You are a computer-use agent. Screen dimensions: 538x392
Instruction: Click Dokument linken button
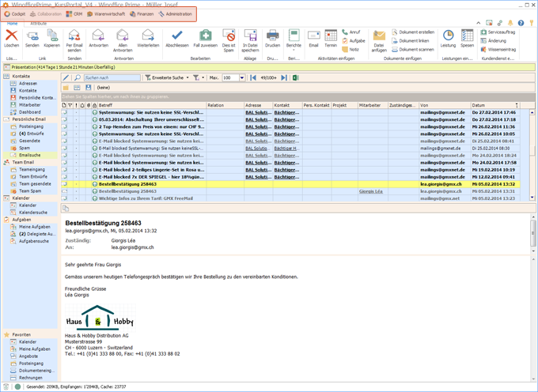[411, 40]
